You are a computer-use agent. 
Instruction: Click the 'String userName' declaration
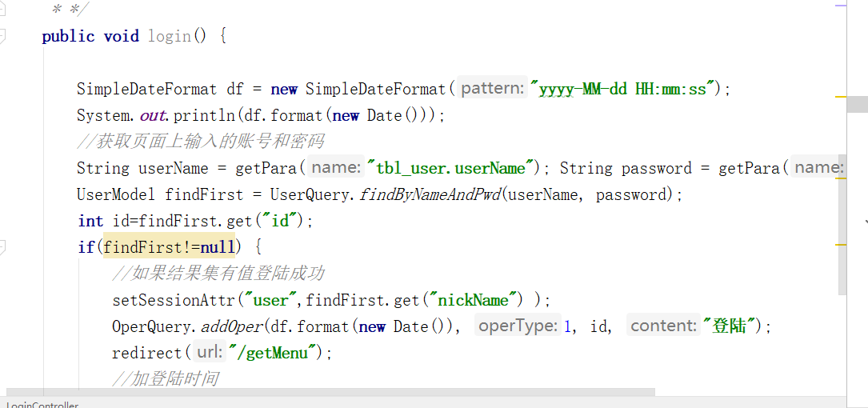pos(143,168)
